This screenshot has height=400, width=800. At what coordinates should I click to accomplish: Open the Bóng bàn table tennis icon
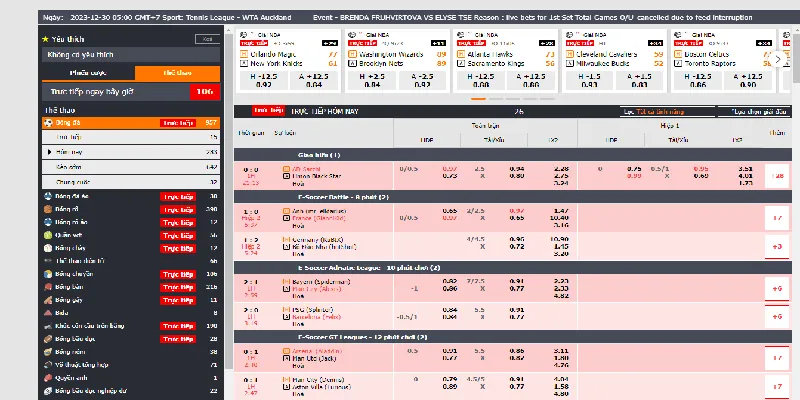coord(48,287)
